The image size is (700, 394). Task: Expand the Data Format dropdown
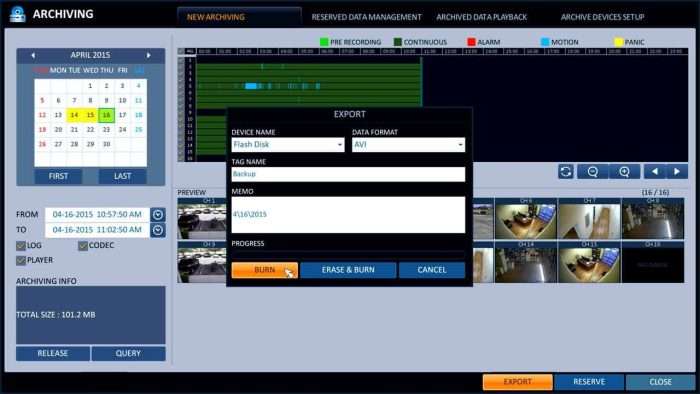coord(460,145)
